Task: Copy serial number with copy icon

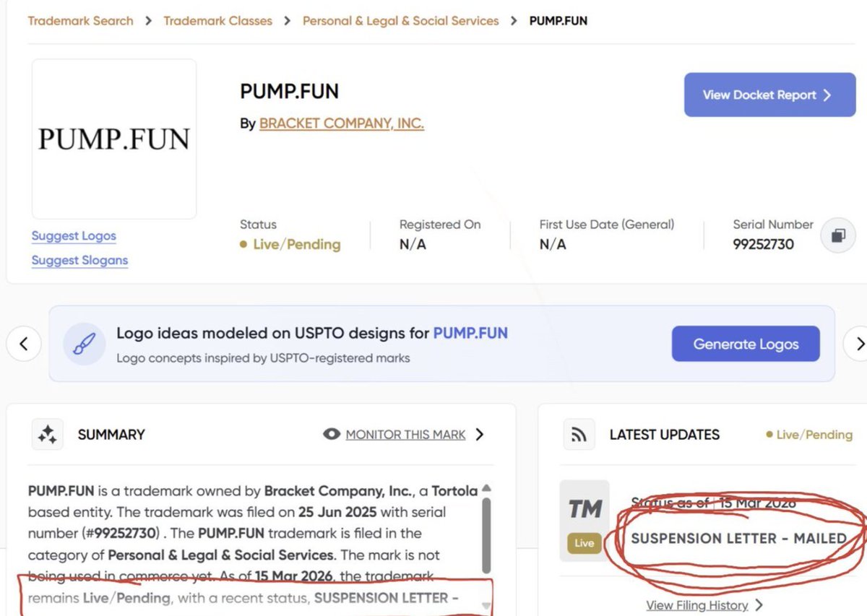Action: pos(838,236)
